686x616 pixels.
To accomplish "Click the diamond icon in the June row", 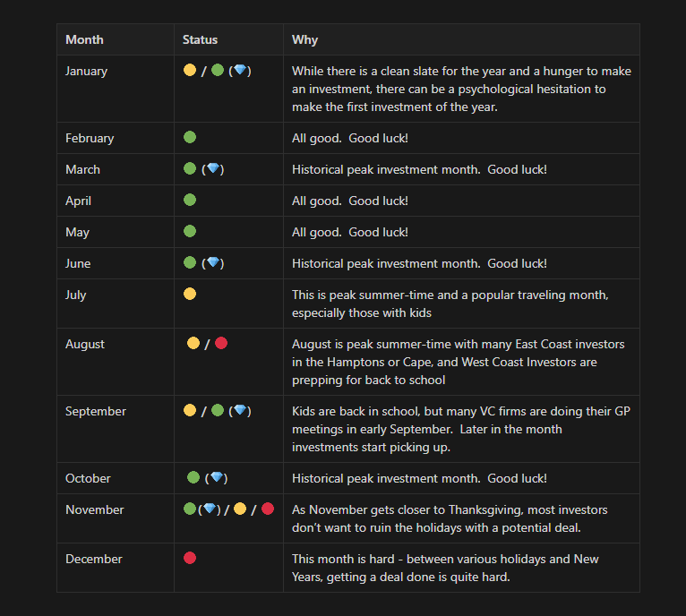I will pos(213,263).
